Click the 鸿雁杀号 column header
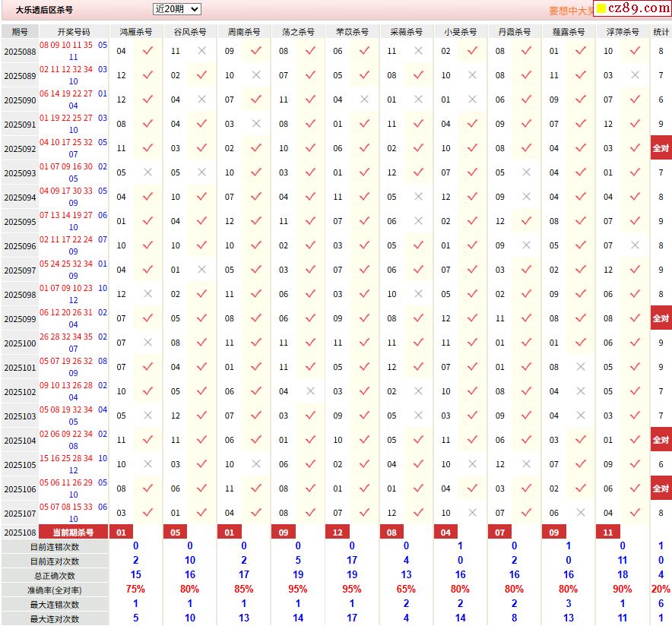Screen dimensions: 672x626 tap(136, 32)
